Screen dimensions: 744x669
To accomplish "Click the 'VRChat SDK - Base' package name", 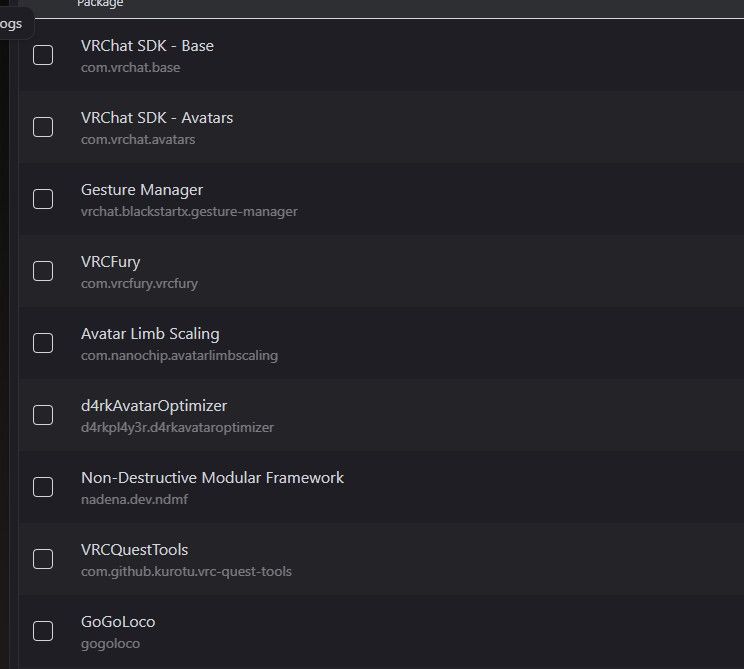I will click(147, 46).
